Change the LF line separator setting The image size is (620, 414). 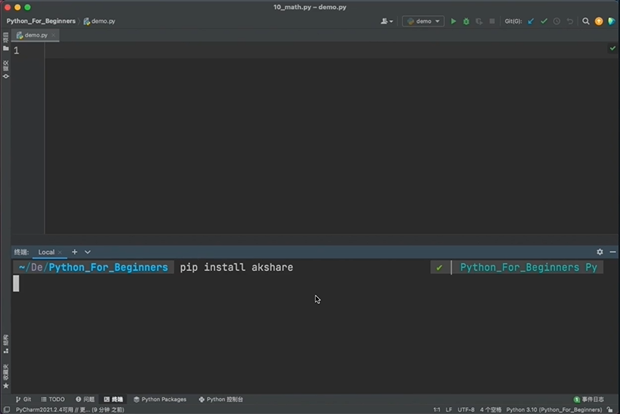pyautogui.click(x=449, y=410)
